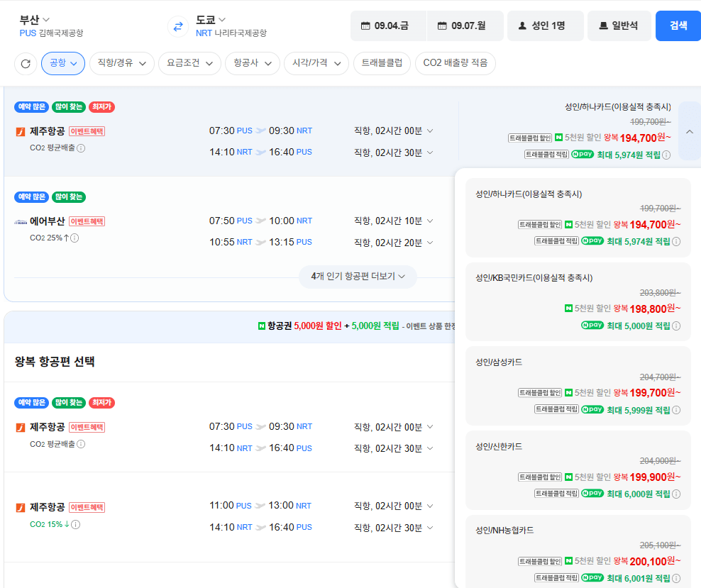The image size is (701, 588).
Task: Click 트래블클럽 할인 tag in 신한카드 fare
Action: coord(540,477)
